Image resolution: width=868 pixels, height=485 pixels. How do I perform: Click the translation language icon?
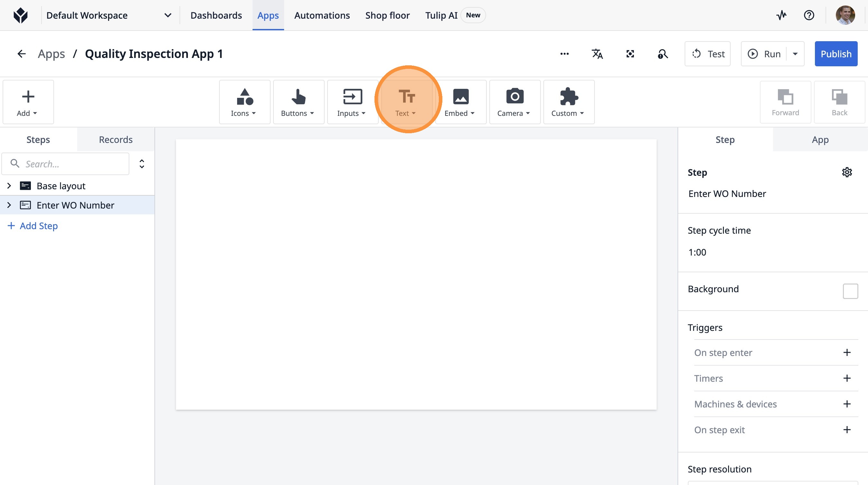[x=597, y=54]
